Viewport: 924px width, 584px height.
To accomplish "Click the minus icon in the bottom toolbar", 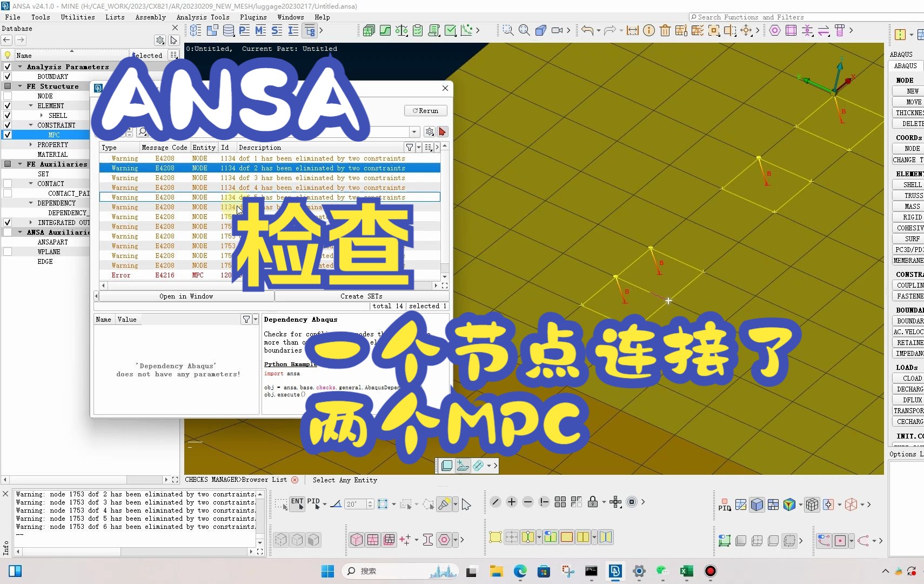I will [528, 502].
